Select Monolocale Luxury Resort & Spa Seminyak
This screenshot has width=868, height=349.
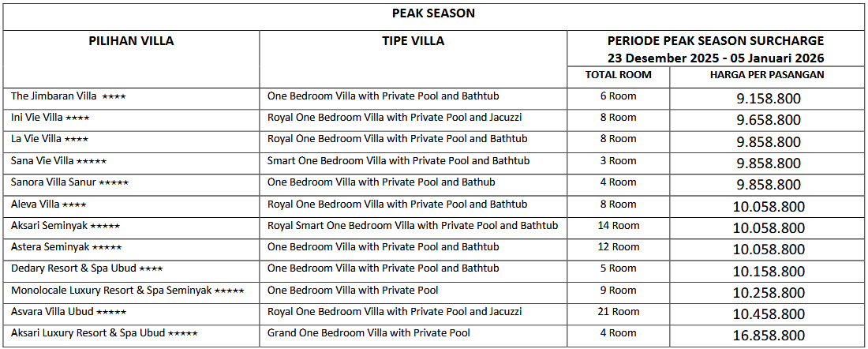(128, 291)
